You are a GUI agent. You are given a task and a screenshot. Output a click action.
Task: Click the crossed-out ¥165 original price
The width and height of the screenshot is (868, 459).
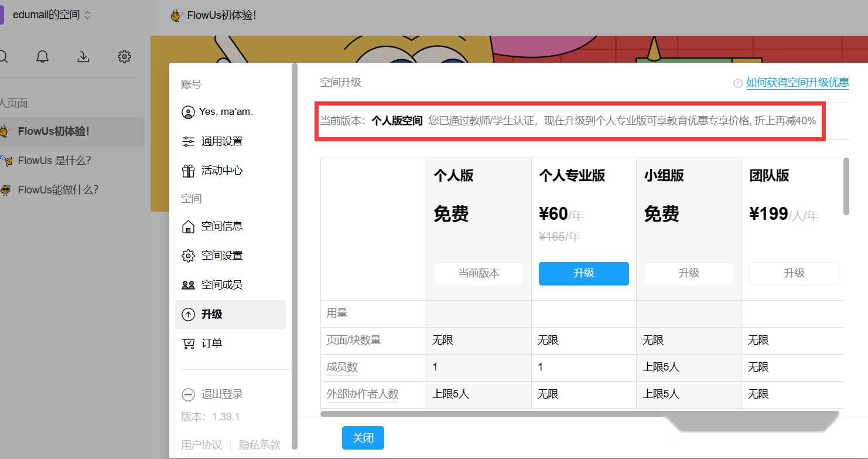tap(552, 237)
